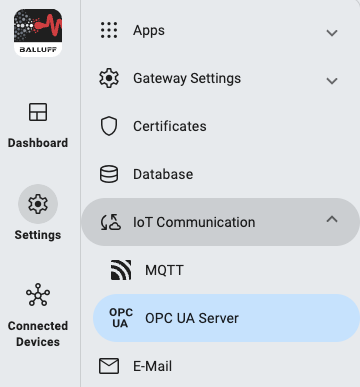Open Gateway Settings menu entry
The width and height of the screenshot is (360, 387).
coord(220,78)
